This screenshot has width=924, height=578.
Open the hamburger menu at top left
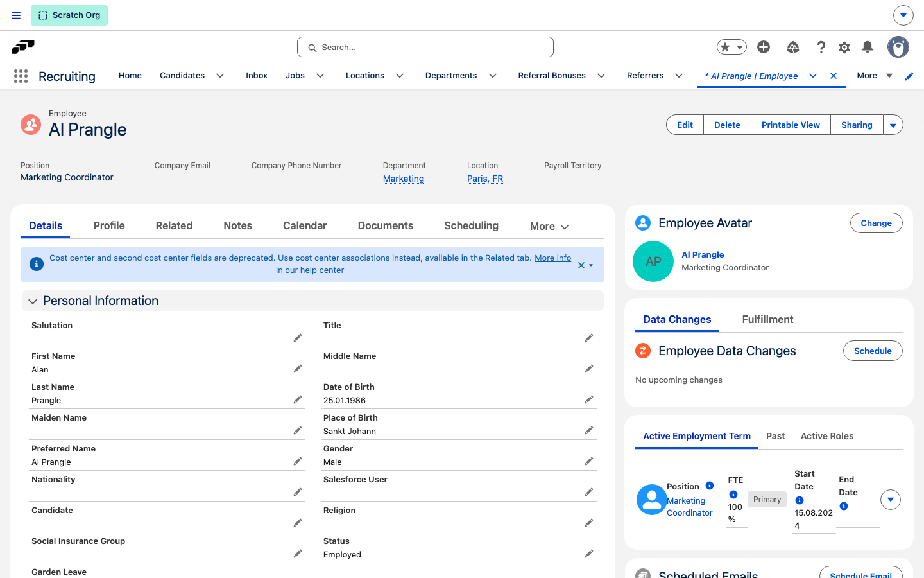[16, 15]
